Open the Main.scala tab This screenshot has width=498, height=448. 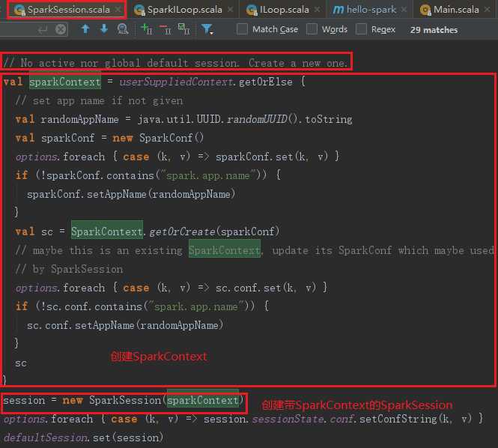click(456, 10)
